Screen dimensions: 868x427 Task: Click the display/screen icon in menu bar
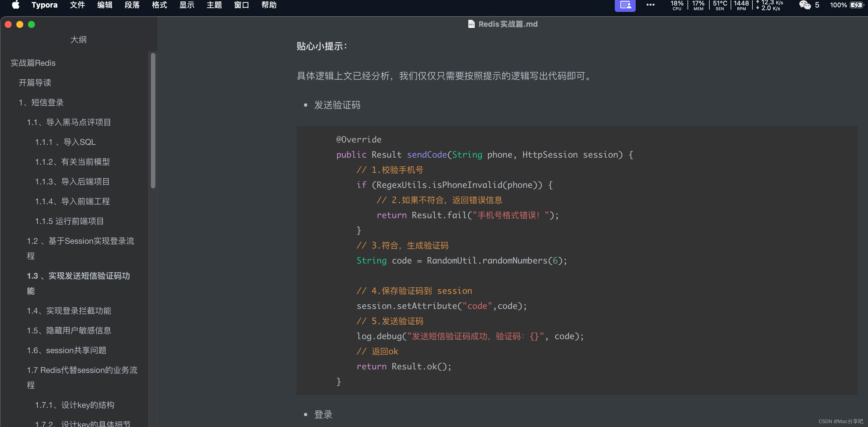pos(624,7)
